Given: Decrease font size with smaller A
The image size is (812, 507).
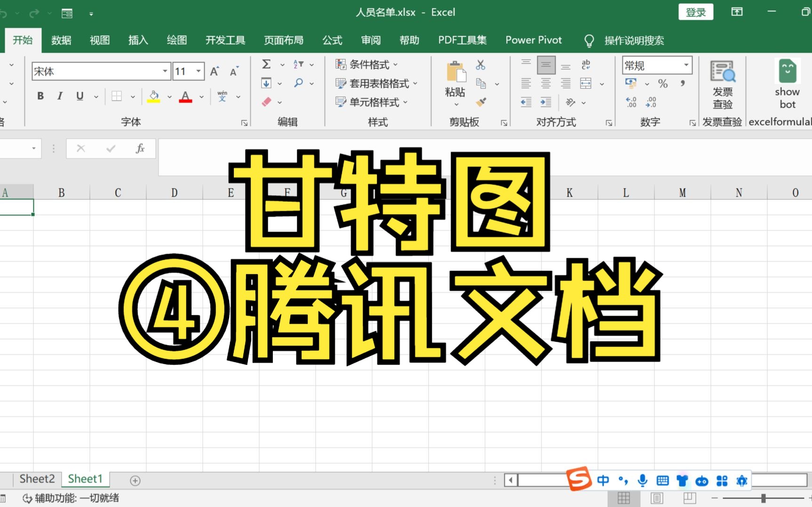Looking at the screenshot, I should click(234, 71).
